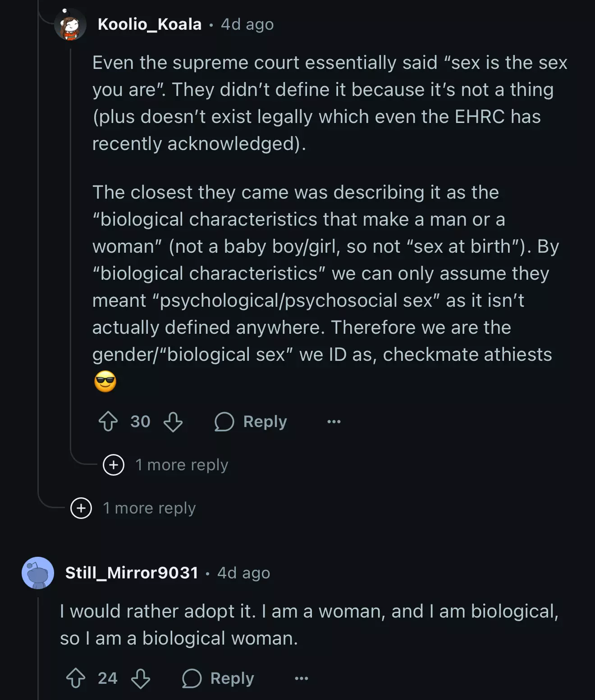Click the reply speech bubble icon on Still_Mirror9031's comment

point(192,678)
